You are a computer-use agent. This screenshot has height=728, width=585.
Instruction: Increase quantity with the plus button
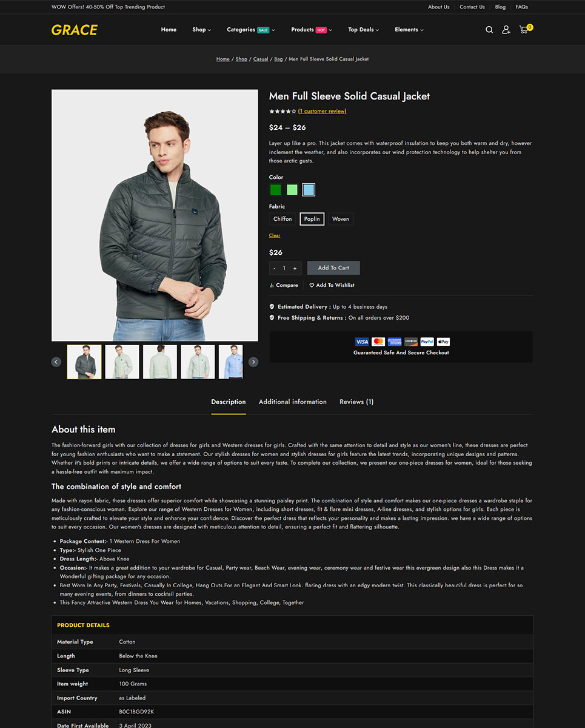pos(295,268)
